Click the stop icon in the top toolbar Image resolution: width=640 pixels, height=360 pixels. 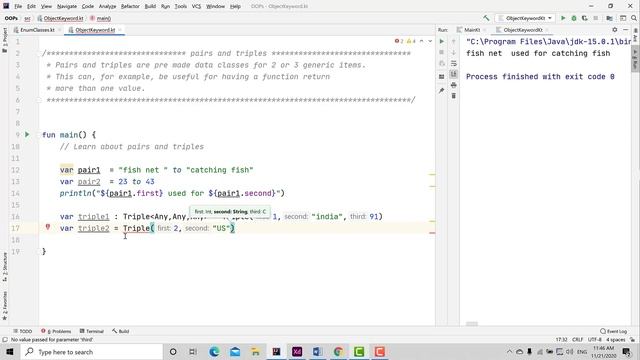(596, 18)
